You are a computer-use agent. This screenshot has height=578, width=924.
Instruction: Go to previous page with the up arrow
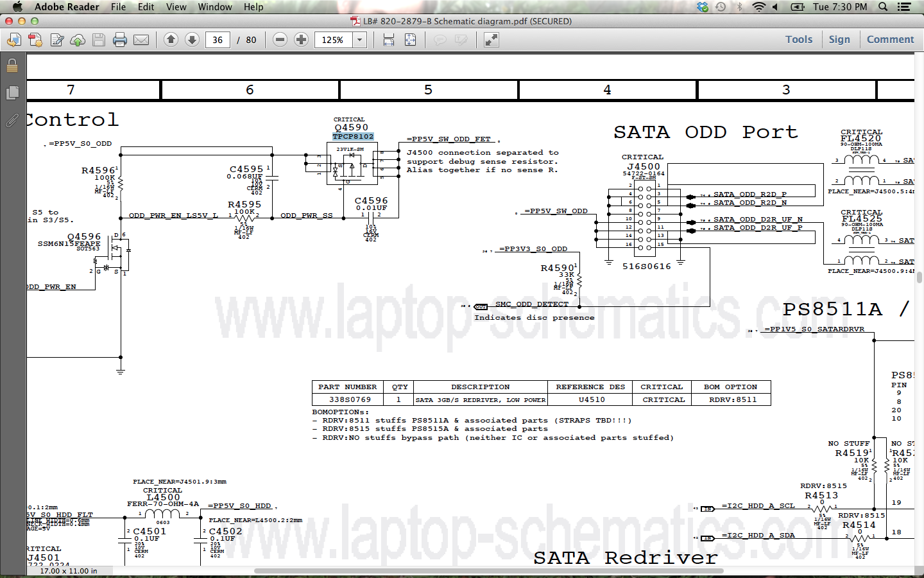click(x=171, y=40)
